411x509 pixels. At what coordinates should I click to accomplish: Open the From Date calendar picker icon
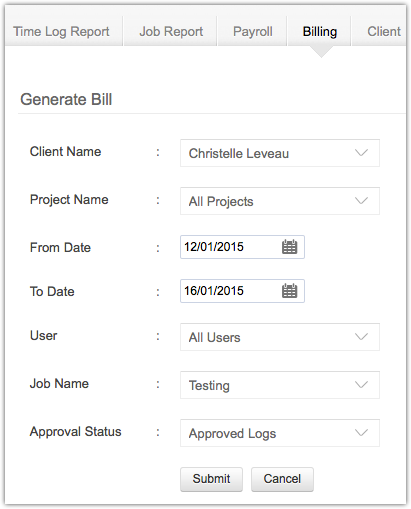pyautogui.click(x=289, y=247)
